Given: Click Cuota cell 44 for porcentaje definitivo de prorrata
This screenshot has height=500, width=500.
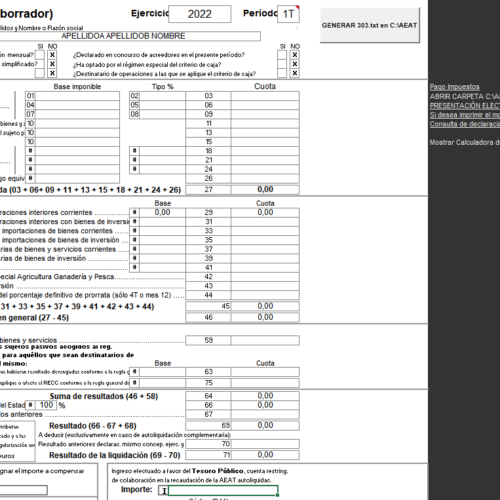Looking at the screenshot, I should (265, 295).
